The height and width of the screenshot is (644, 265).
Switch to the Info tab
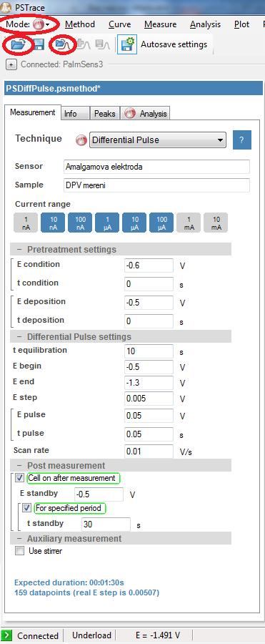(x=75, y=114)
